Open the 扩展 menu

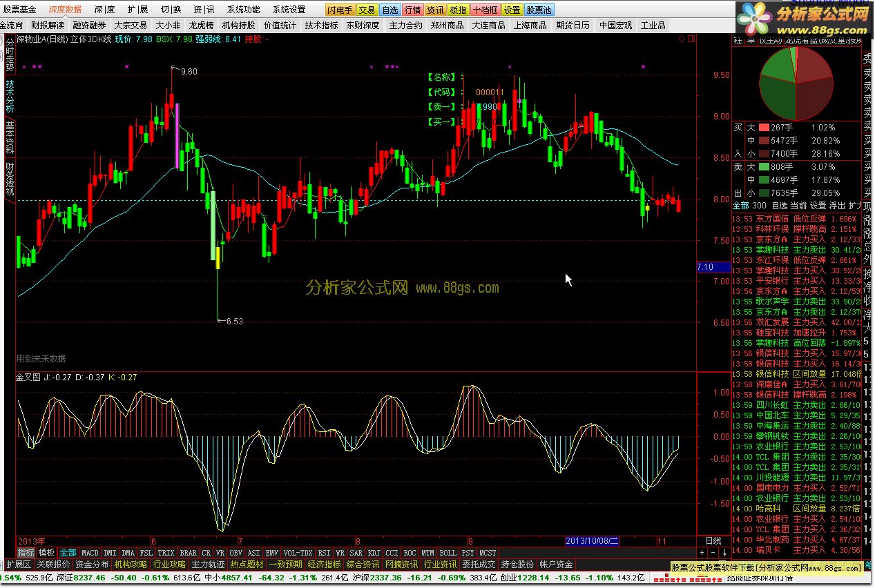tap(137, 10)
